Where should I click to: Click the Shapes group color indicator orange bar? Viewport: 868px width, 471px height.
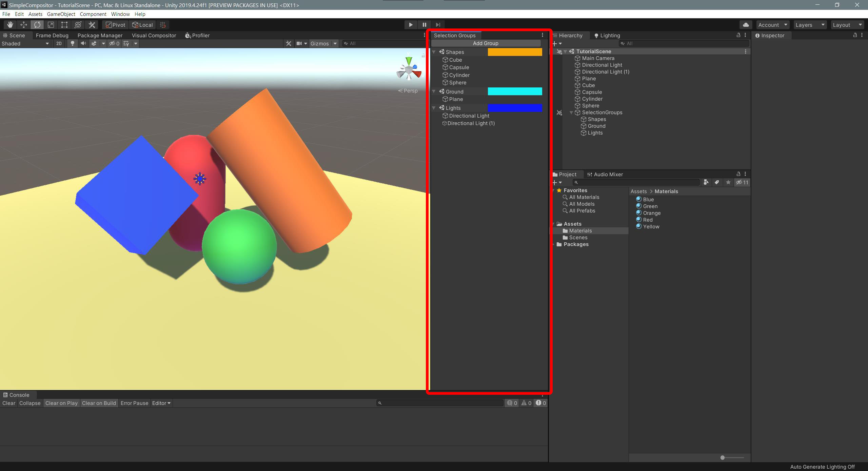(x=514, y=52)
